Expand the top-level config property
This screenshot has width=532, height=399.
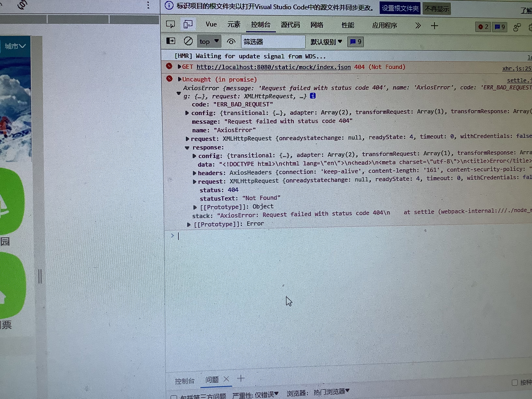tap(187, 113)
